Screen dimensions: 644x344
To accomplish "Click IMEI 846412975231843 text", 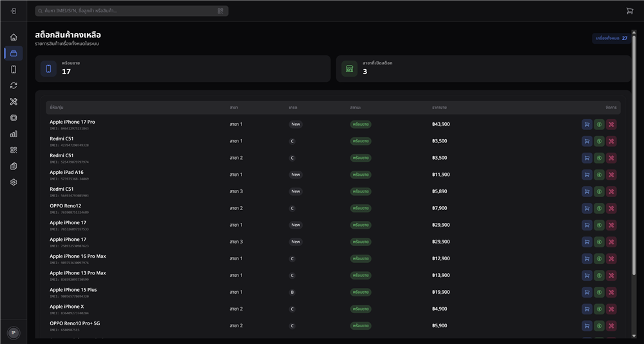I will [x=69, y=129].
